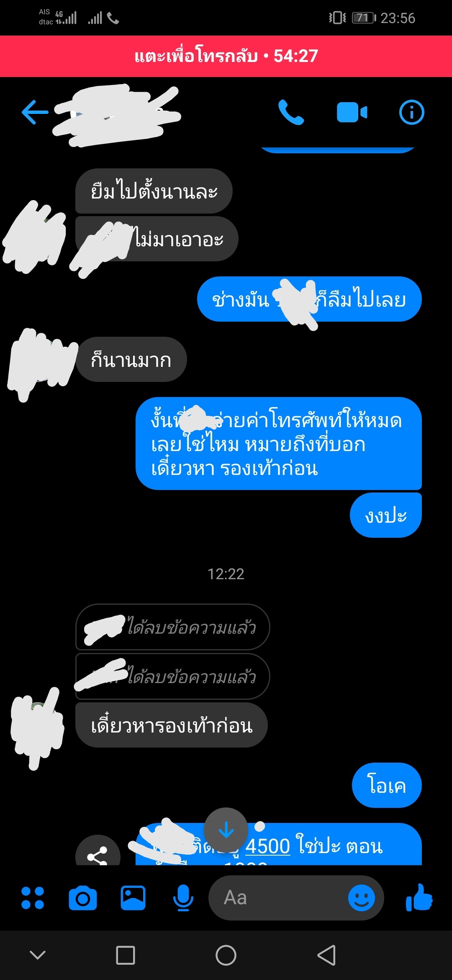The height and width of the screenshot is (980, 452).
Task: Tap the blue message bubble reading โอเค
Action: 387,785
